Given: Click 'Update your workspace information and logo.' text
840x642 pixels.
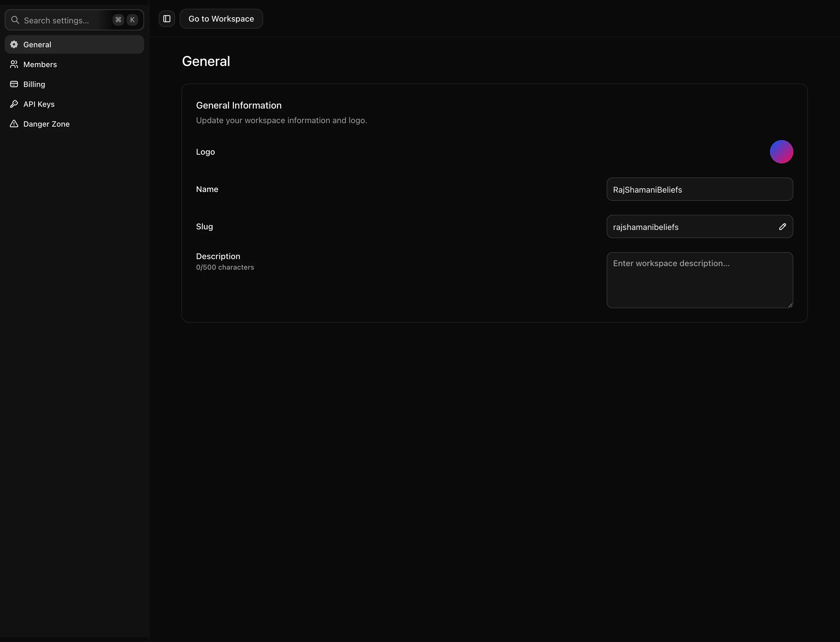Looking at the screenshot, I should (x=281, y=120).
